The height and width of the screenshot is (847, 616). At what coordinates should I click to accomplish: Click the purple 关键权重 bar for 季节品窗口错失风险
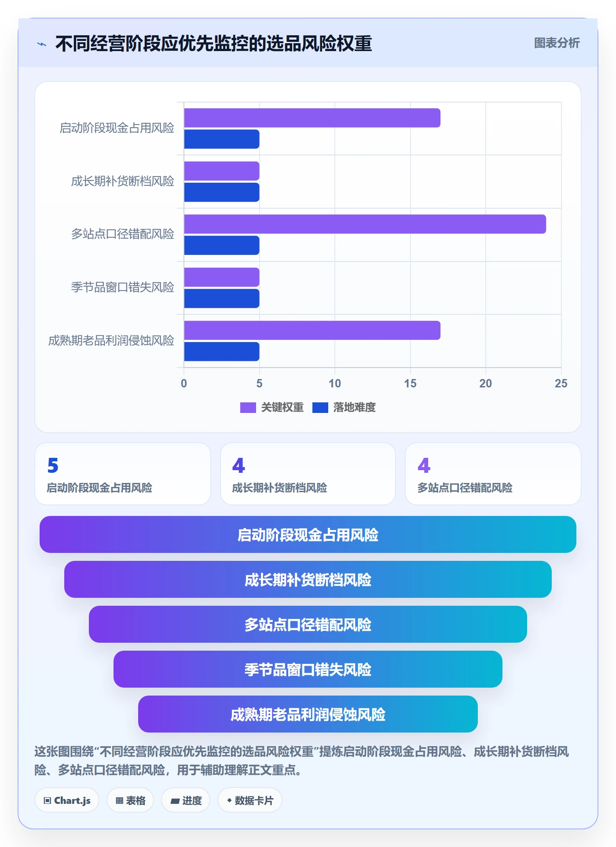222,277
